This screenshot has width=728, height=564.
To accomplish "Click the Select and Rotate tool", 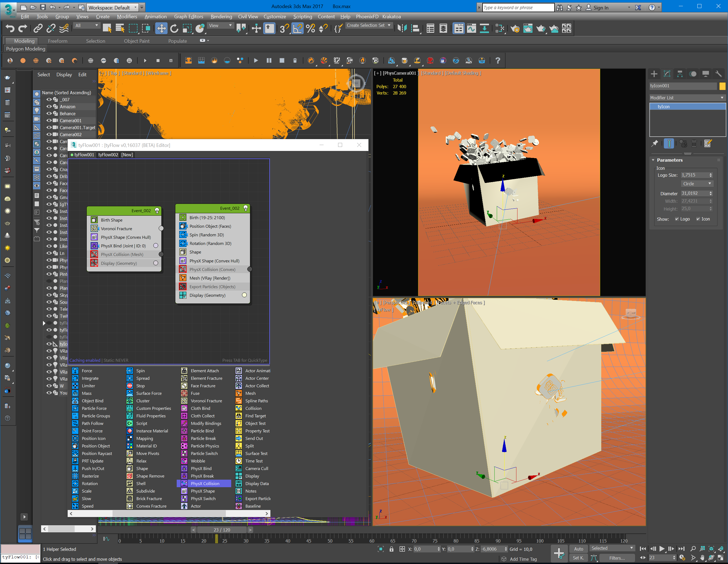I will pos(174,29).
